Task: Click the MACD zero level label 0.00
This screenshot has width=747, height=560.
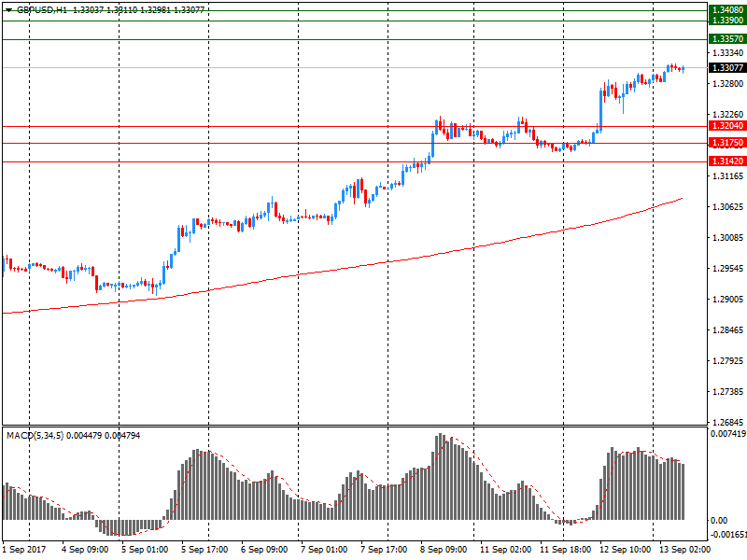Action: tap(719, 521)
